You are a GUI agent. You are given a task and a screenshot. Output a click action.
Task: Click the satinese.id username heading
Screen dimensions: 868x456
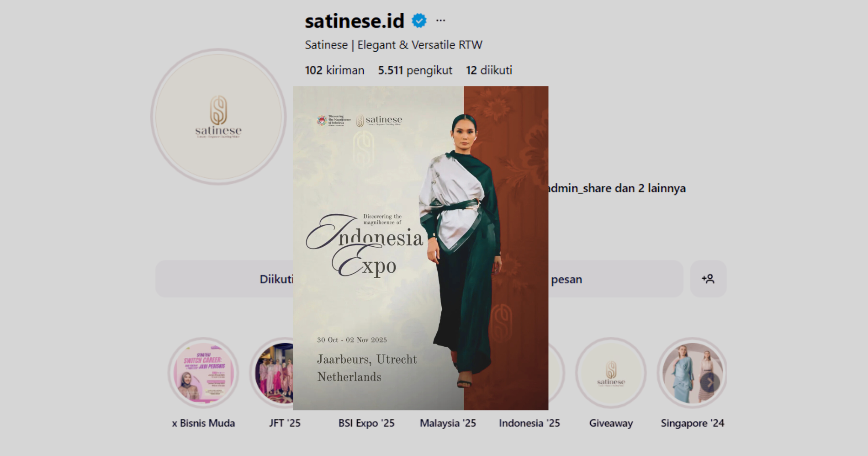[355, 21]
